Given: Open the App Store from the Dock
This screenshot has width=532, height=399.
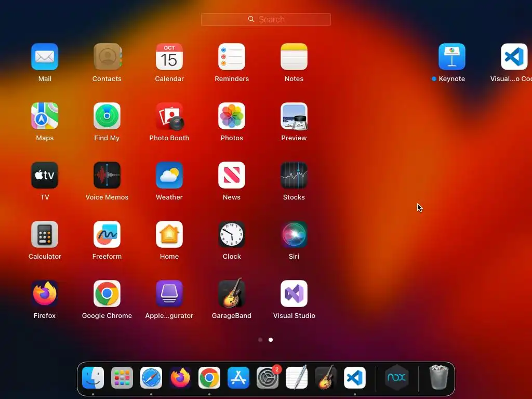Looking at the screenshot, I should 238,378.
